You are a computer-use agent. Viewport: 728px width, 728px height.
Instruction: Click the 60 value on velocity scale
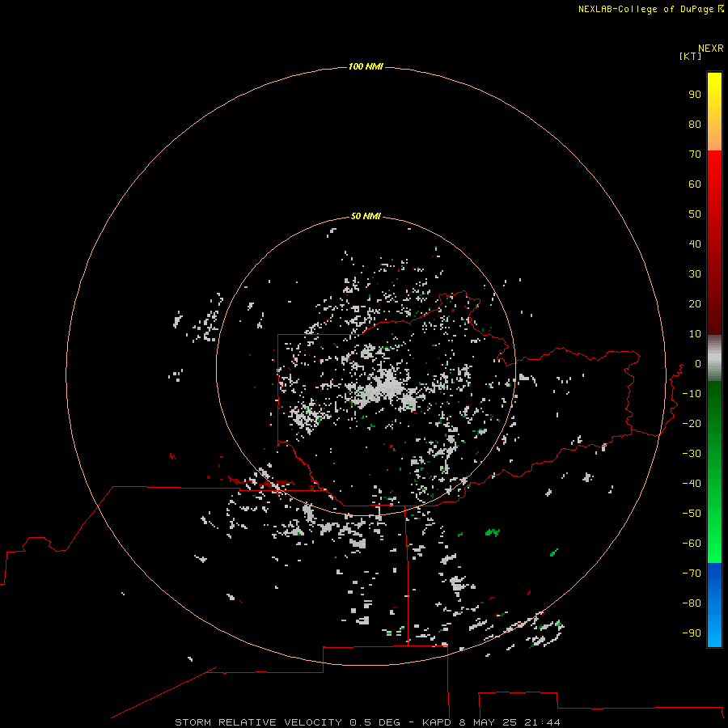(695, 184)
